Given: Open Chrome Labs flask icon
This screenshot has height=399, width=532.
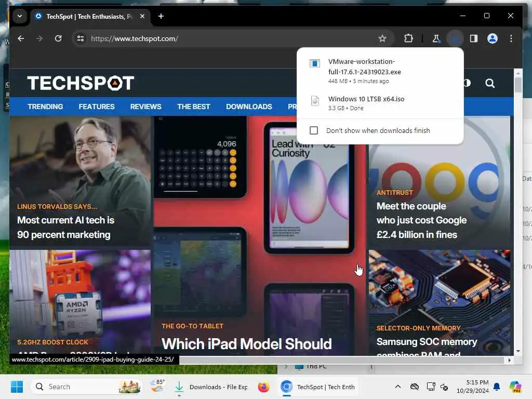Looking at the screenshot, I should [x=436, y=38].
